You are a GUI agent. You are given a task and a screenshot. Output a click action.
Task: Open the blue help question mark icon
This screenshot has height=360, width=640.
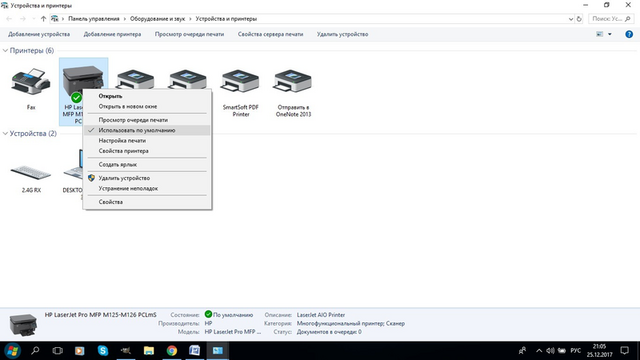pyautogui.click(x=629, y=34)
